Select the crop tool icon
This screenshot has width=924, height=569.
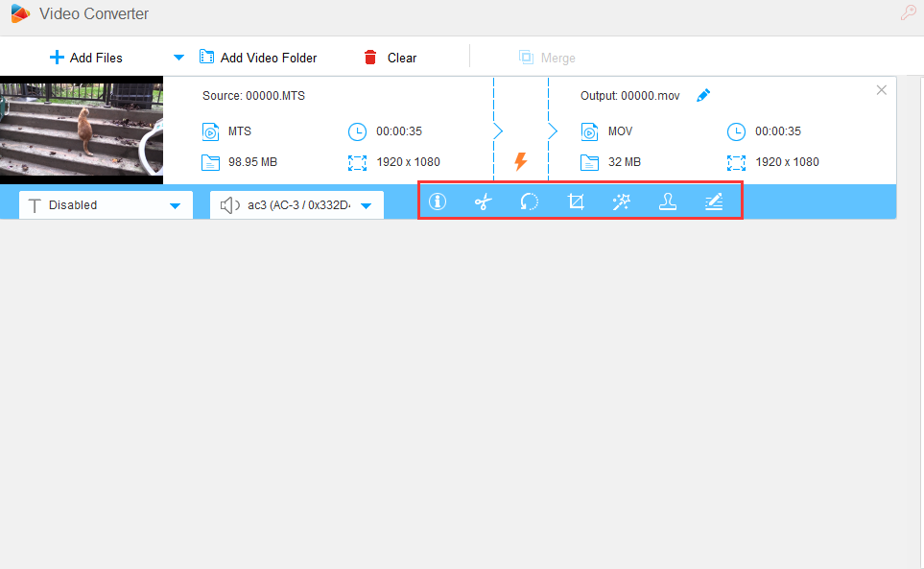576,202
